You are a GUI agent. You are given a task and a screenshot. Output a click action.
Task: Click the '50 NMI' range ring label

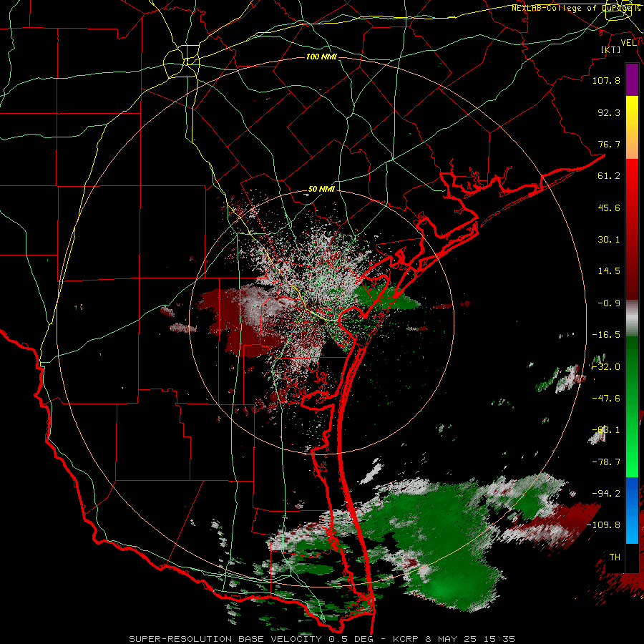tap(321, 190)
